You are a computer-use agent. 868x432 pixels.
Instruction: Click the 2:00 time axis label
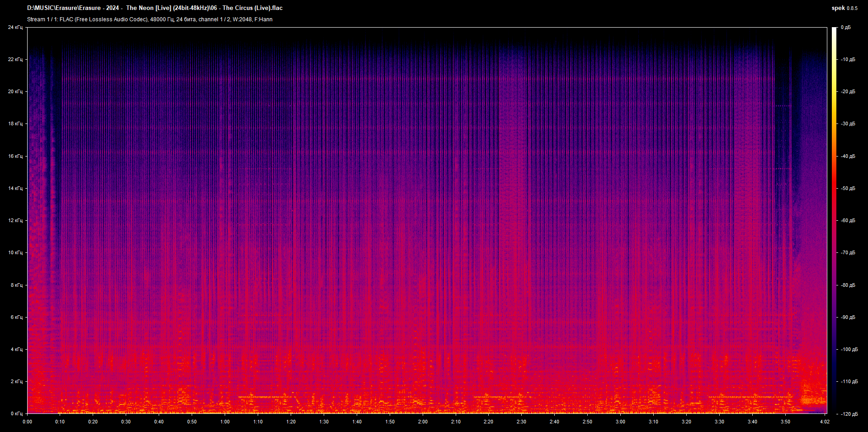tap(423, 422)
